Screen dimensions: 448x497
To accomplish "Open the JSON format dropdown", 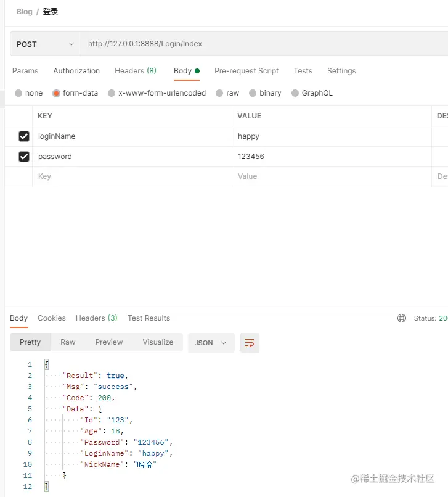I will coord(211,343).
